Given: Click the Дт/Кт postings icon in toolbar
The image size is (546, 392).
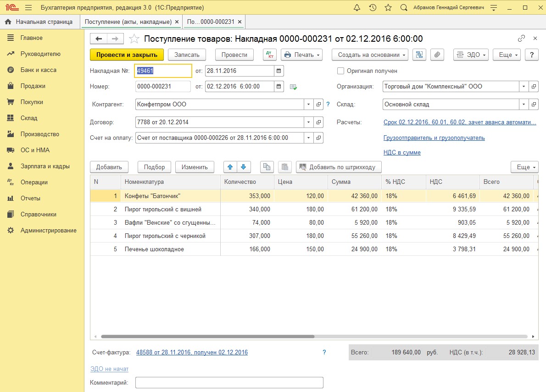Looking at the screenshot, I should click(270, 55).
